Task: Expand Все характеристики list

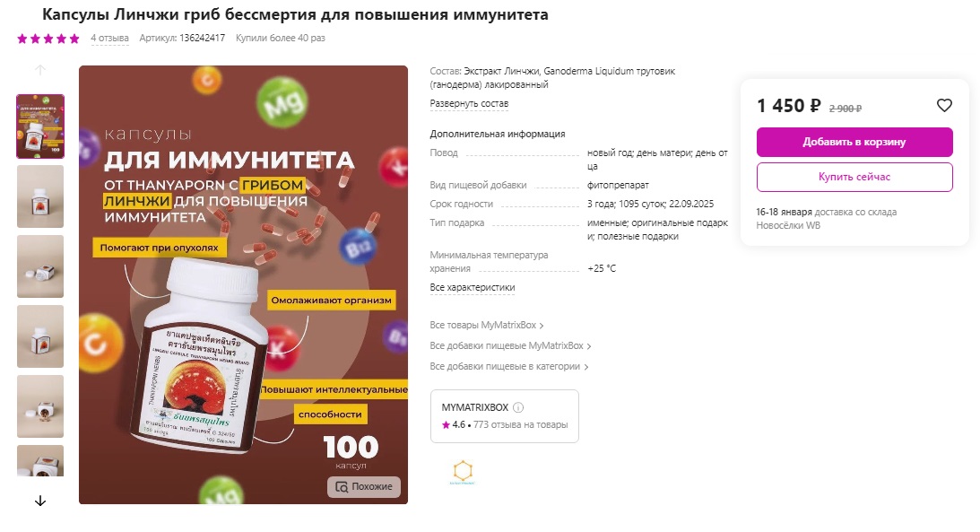Action: click(x=472, y=288)
